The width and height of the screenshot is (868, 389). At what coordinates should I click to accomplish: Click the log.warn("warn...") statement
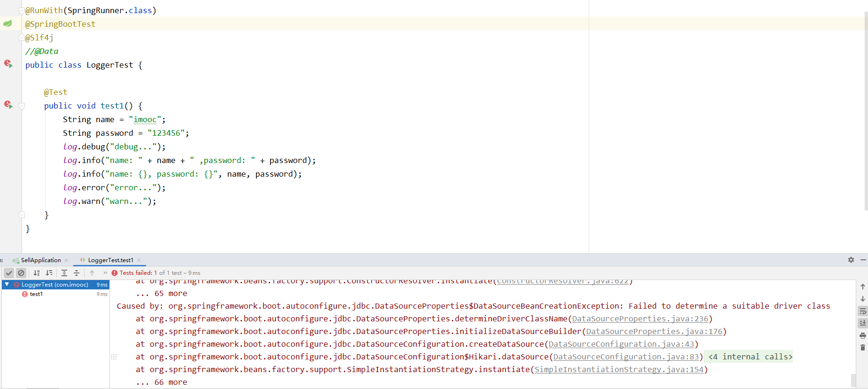point(109,202)
